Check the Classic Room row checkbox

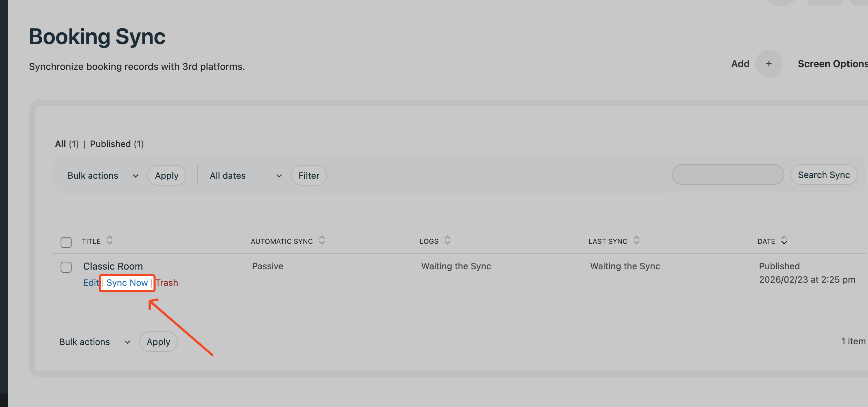coord(66,267)
